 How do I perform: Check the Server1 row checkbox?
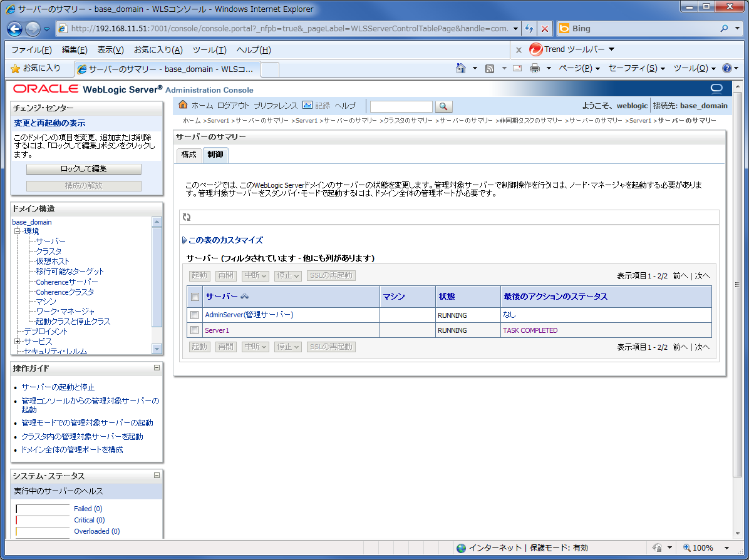(x=194, y=330)
